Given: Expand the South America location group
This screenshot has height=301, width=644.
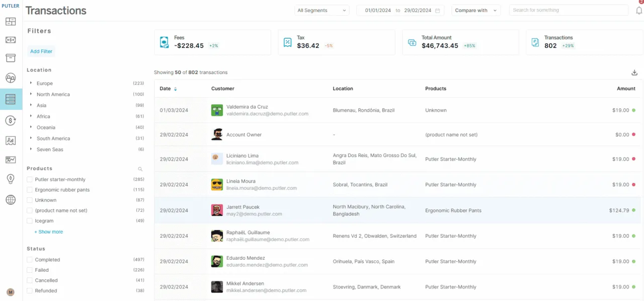Looking at the screenshot, I should point(31,138).
